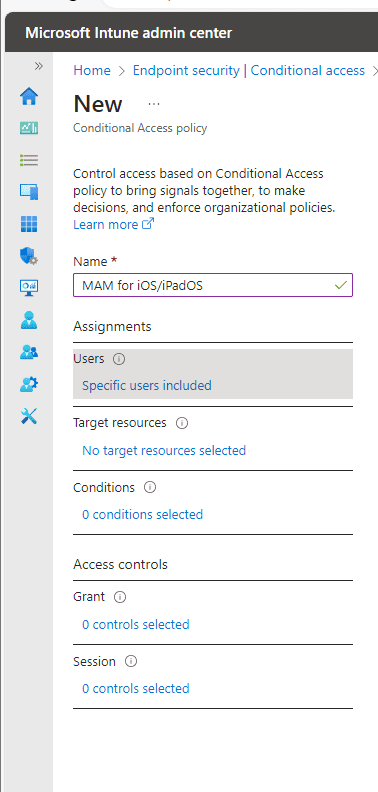Follow the Learn more link
The image size is (378, 792).
pos(114,224)
